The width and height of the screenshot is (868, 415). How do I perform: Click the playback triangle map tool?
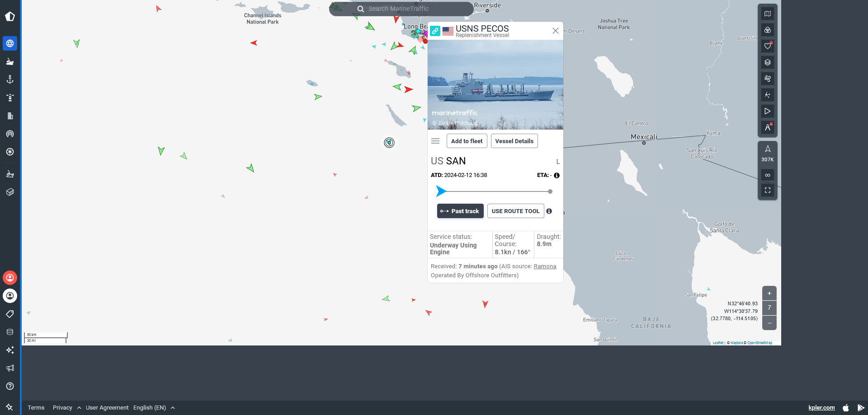click(x=768, y=111)
